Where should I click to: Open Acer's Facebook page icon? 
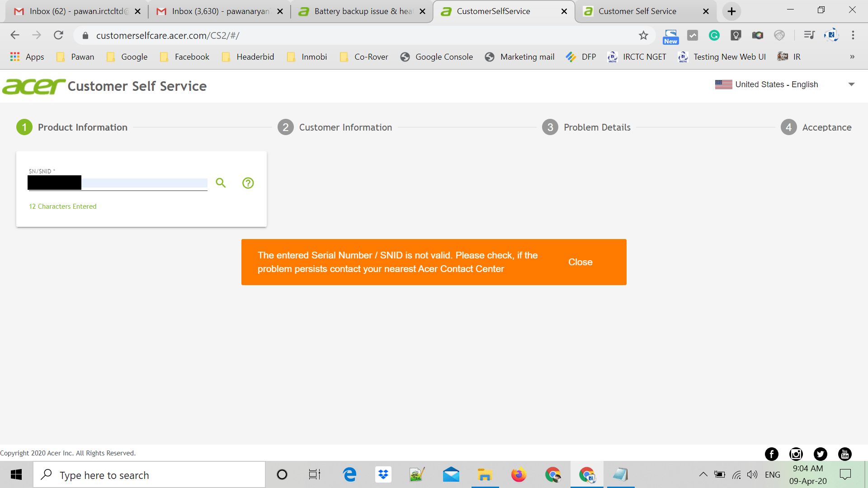click(x=772, y=454)
